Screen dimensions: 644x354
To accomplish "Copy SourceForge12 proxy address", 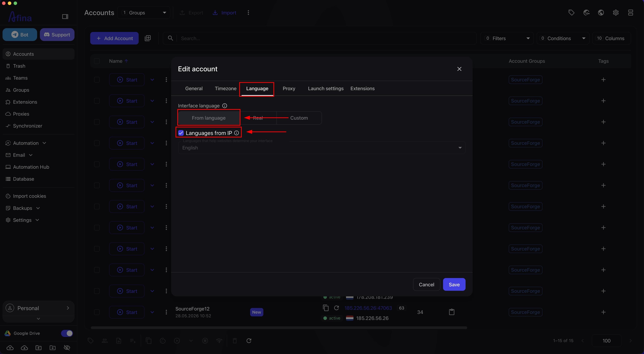I will [x=326, y=308].
